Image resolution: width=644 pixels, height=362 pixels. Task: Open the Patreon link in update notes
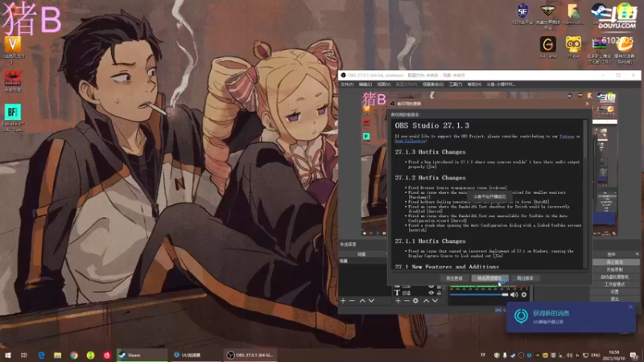pos(567,136)
